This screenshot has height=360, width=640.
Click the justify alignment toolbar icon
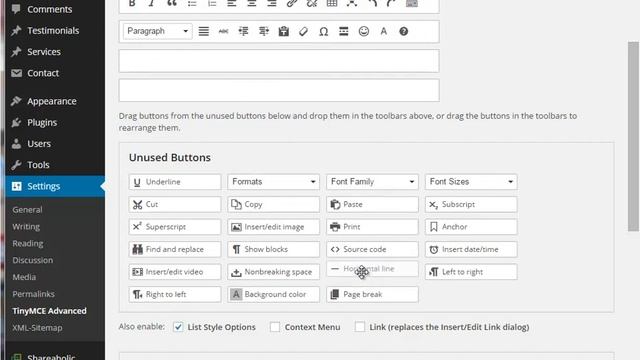point(204,31)
